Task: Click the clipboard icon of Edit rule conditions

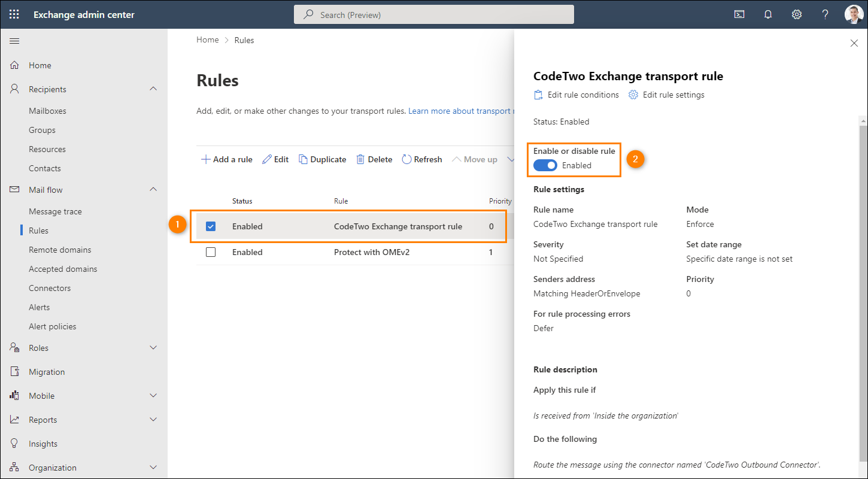Action: click(x=538, y=95)
